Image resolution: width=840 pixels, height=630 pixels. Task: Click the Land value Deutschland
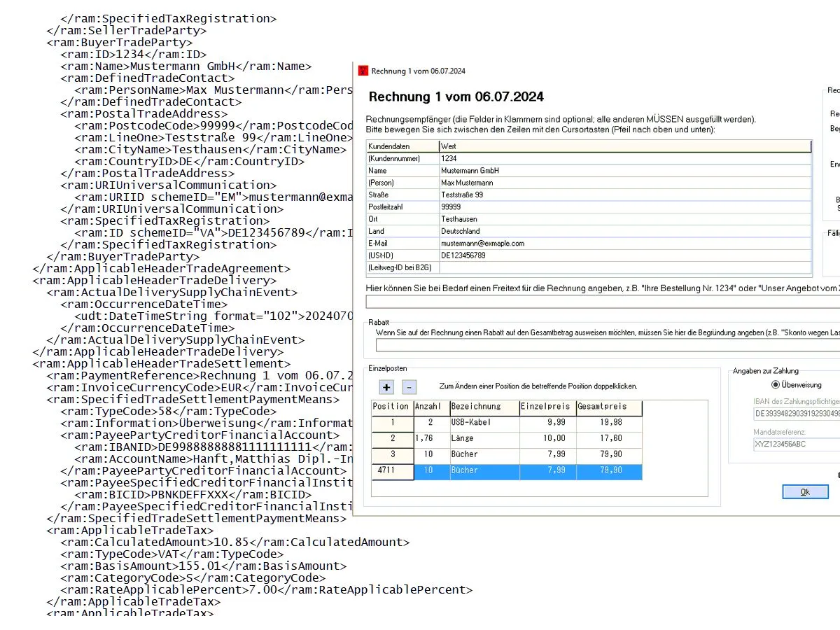pos(624,231)
